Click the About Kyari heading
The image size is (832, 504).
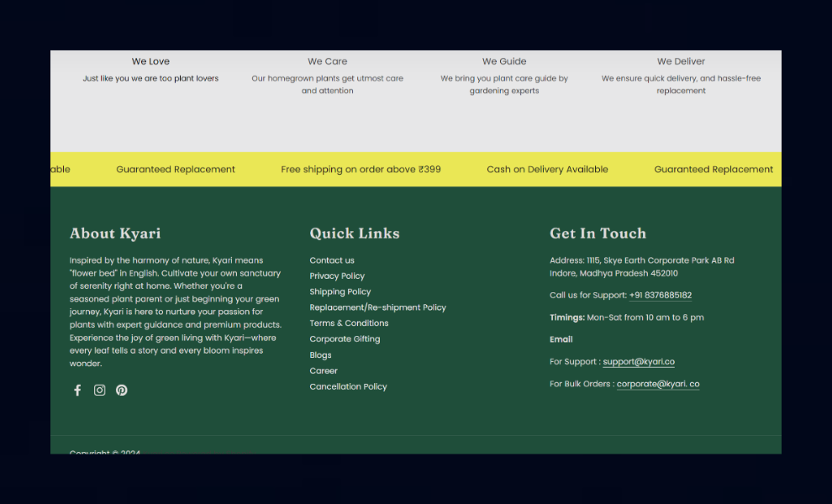115,234
